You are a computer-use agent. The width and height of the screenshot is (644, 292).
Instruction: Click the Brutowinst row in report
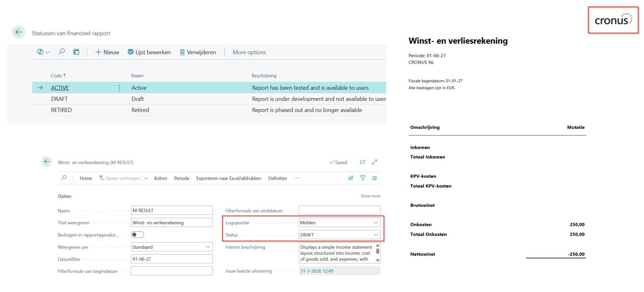tap(497, 205)
